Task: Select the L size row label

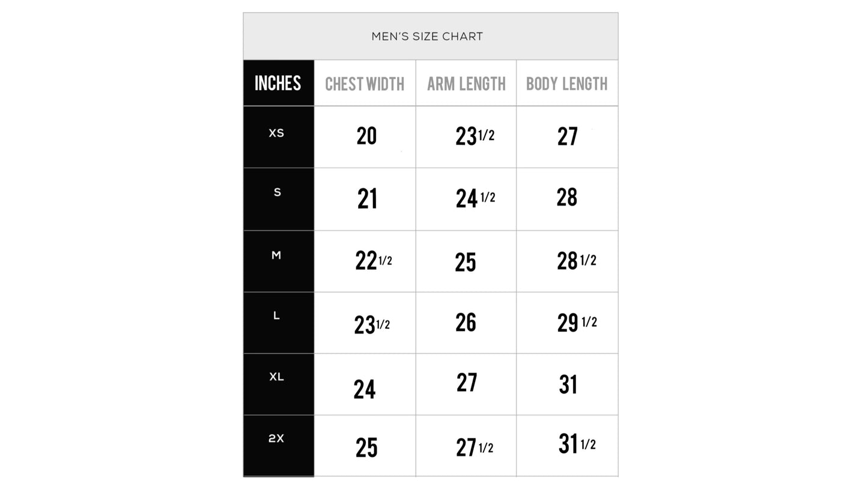Action: [x=276, y=316]
